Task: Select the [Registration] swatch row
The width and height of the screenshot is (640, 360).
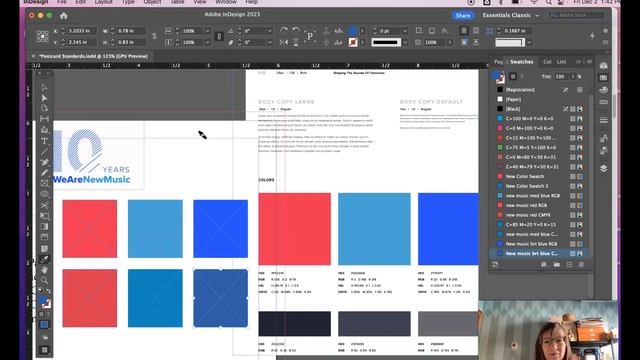Action: [x=540, y=90]
